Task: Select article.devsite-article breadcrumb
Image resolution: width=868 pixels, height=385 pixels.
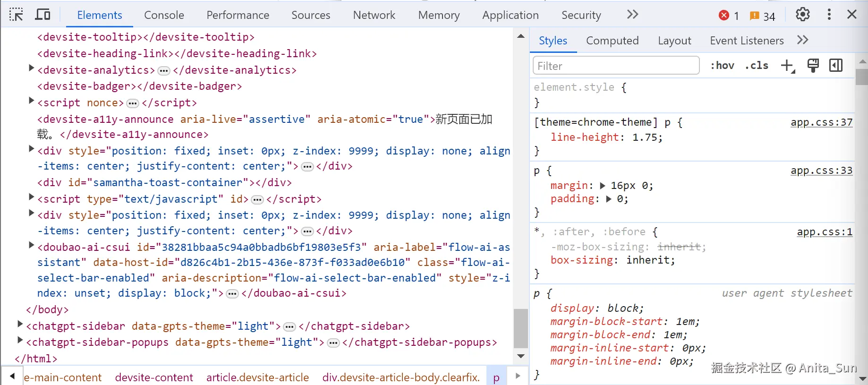Action: 257,377
